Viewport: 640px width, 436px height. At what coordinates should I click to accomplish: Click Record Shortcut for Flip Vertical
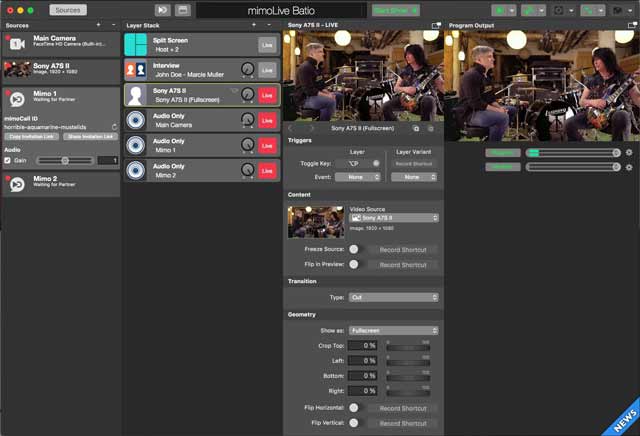[403, 423]
